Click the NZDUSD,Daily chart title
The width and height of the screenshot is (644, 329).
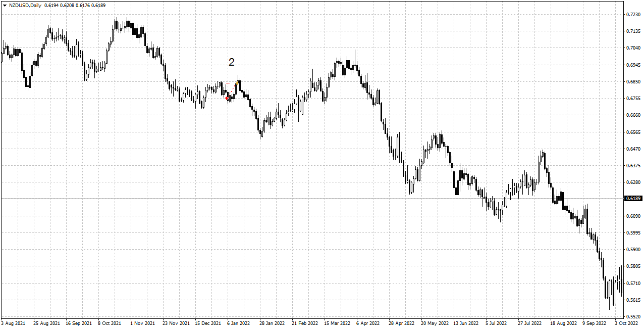25,5
